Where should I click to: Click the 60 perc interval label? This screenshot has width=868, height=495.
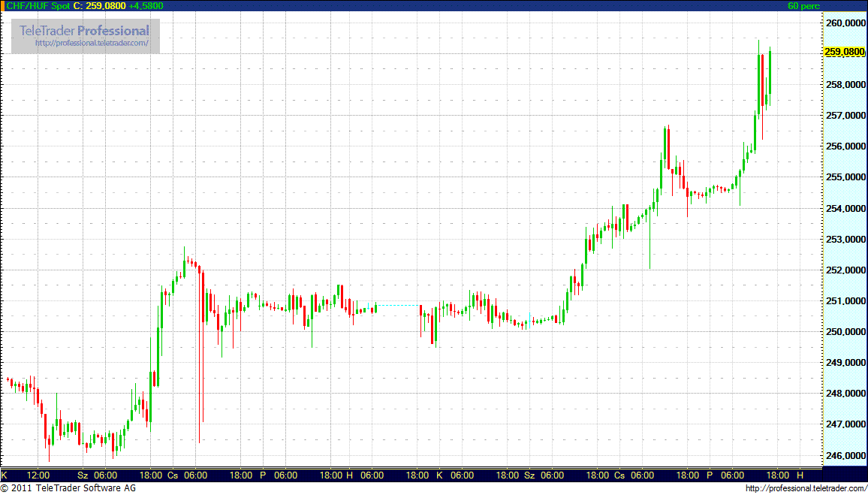[x=803, y=5]
